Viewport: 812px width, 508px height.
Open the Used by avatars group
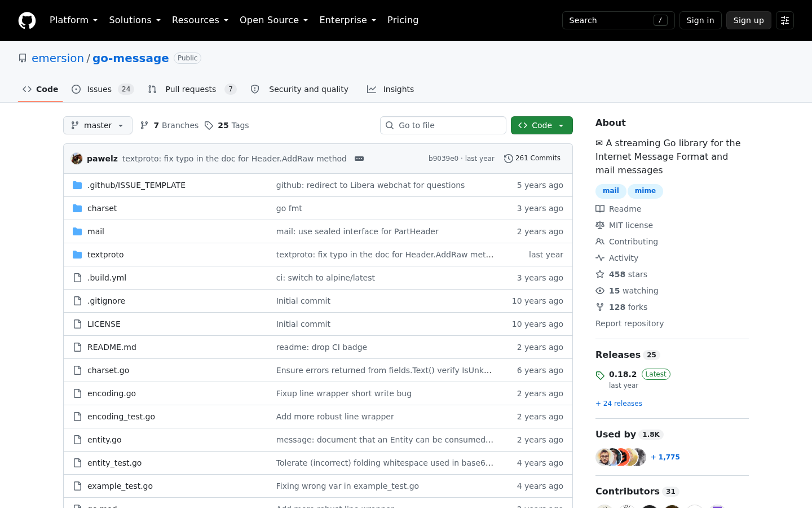click(621, 457)
